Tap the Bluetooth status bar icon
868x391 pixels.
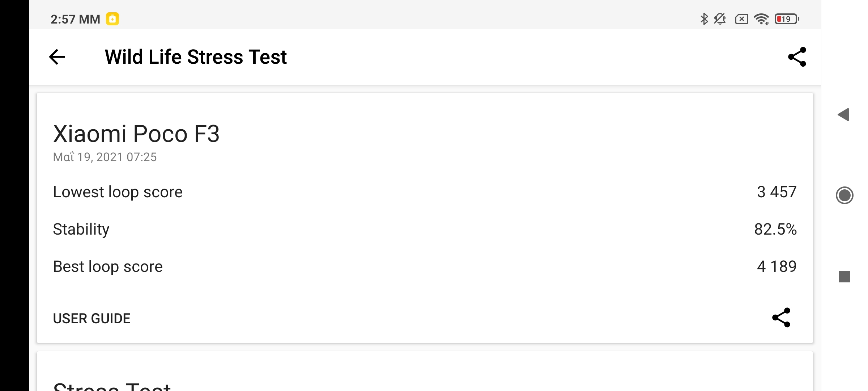704,19
